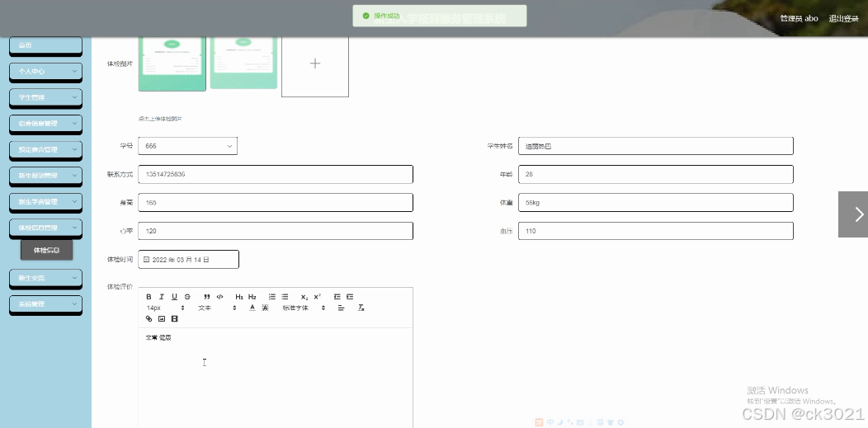This screenshot has width=868, height=428.
Task: Toggle strikethrough formatting in the editor
Action: click(x=187, y=297)
